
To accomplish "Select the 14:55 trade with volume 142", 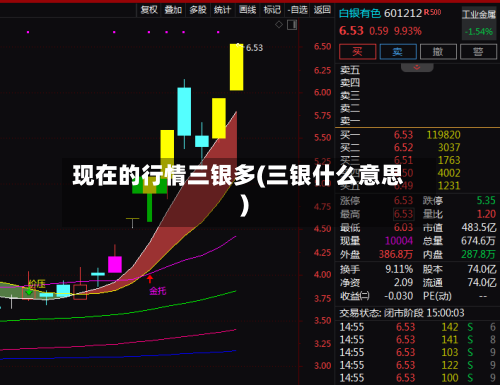I will click(417, 327).
